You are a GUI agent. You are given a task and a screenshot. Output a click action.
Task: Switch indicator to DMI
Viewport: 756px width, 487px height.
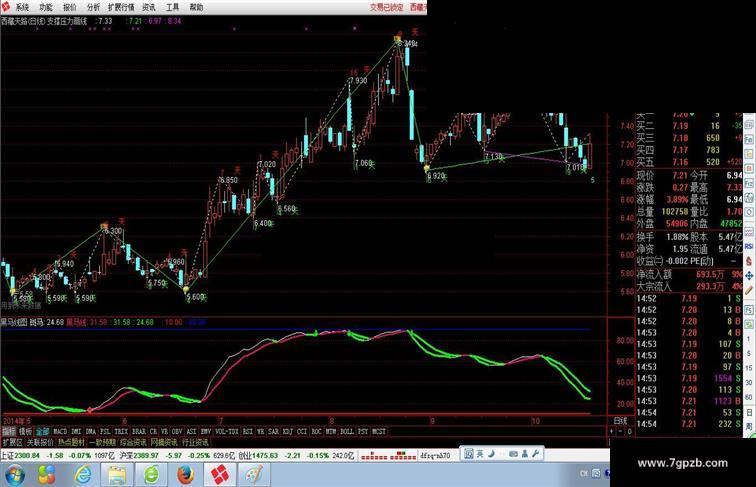76,432
